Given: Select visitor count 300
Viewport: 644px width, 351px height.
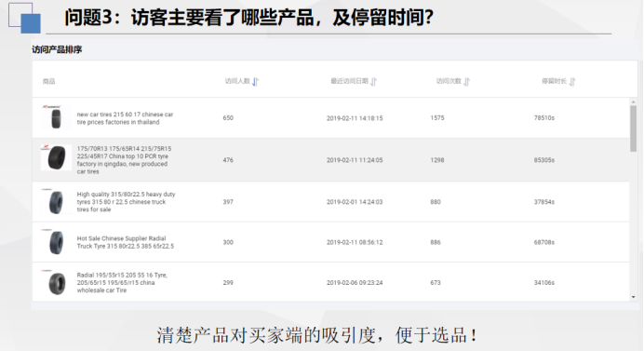Looking at the screenshot, I should click(x=228, y=242).
